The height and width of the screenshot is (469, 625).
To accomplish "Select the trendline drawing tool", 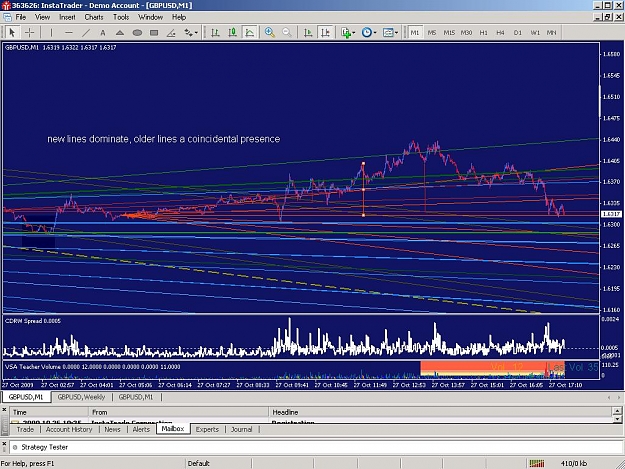I will (86, 33).
